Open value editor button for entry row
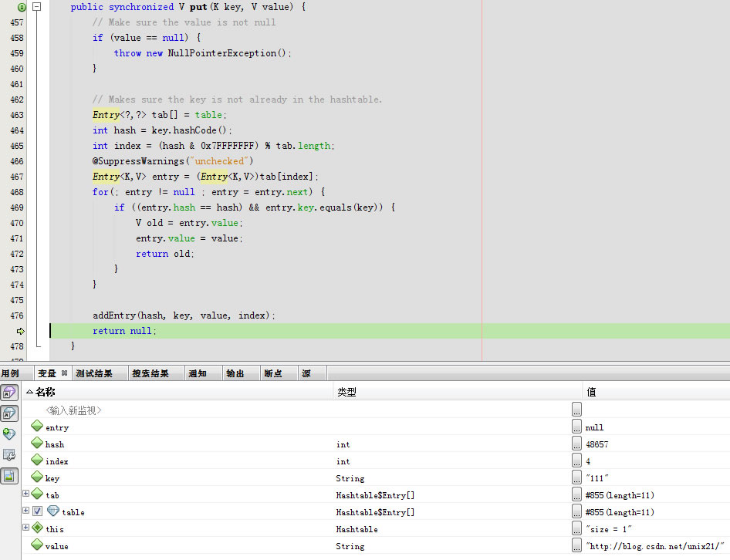 coord(576,427)
